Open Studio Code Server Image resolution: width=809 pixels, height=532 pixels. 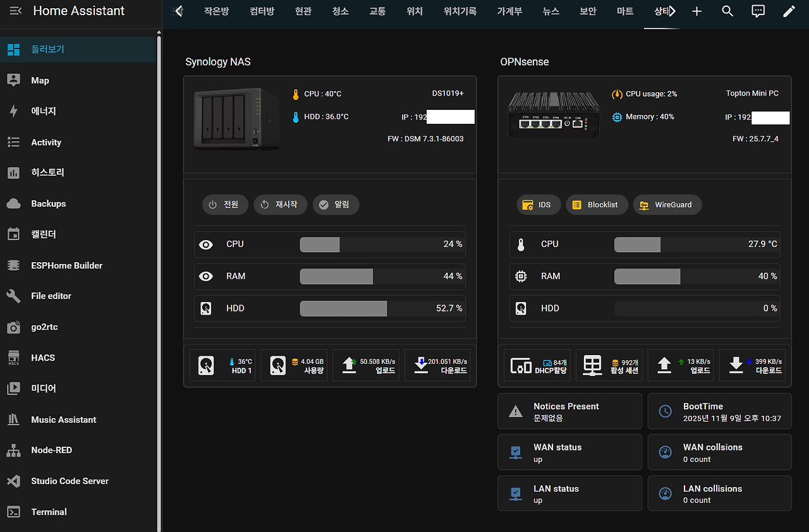78,481
